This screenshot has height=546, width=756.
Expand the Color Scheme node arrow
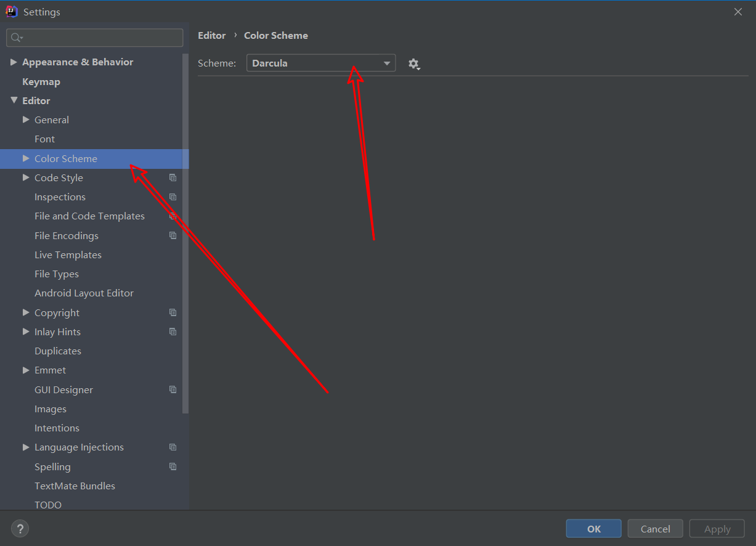tap(26, 158)
